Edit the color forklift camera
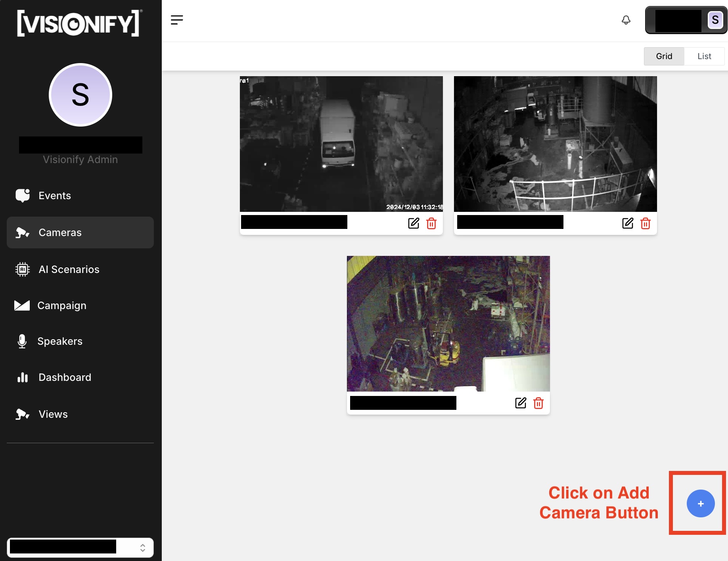This screenshot has width=728, height=561. pos(521,403)
